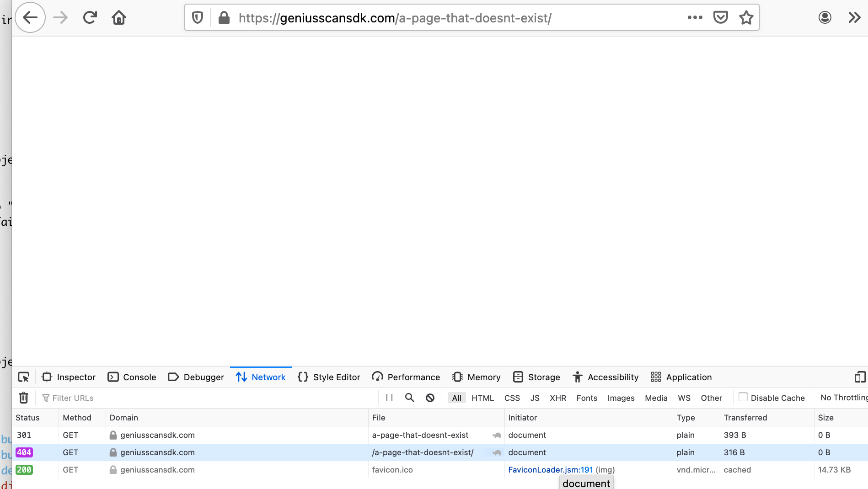Image resolution: width=868 pixels, height=489 pixels.
Task: Open the Application tab
Action: pos(681,377)
